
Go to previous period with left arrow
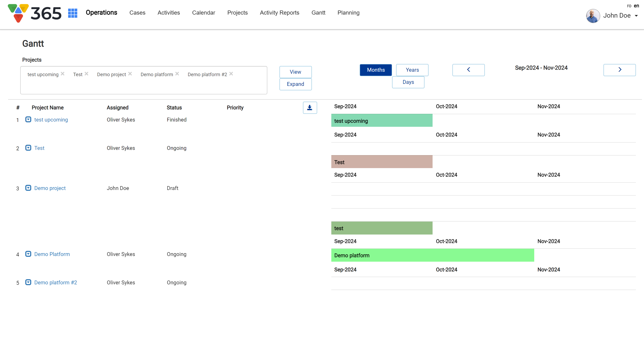468,70
